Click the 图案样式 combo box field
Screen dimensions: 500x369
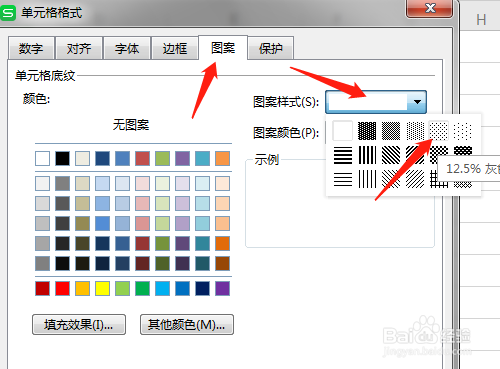(376, 102)
